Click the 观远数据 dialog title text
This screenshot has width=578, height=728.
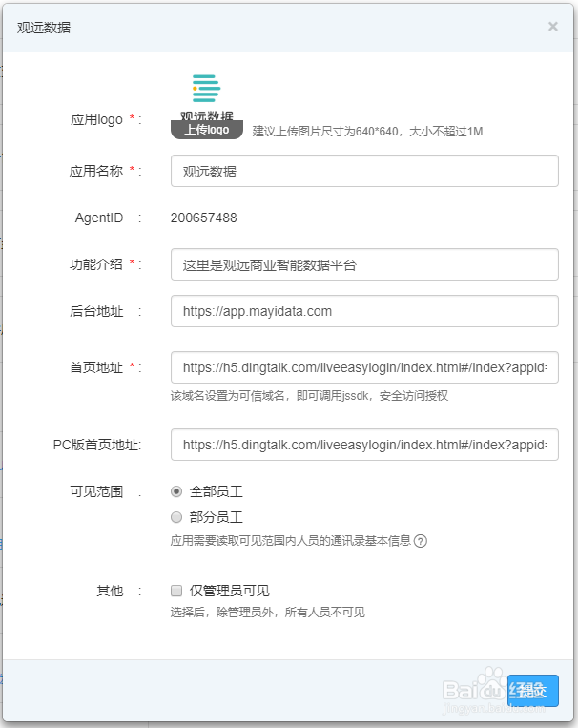[44, 28]
